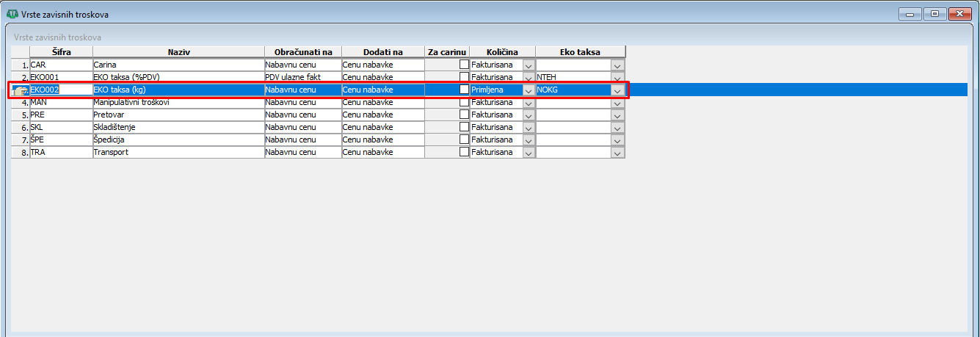
Task: Toggle Za carinu checkbox for Carina row
Action: 464,65
